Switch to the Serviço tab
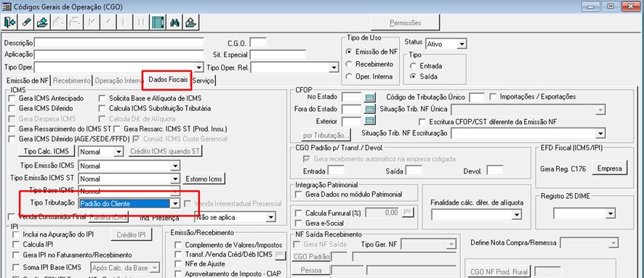This screenshot has height=278, width=644. [x=204, y=81]
